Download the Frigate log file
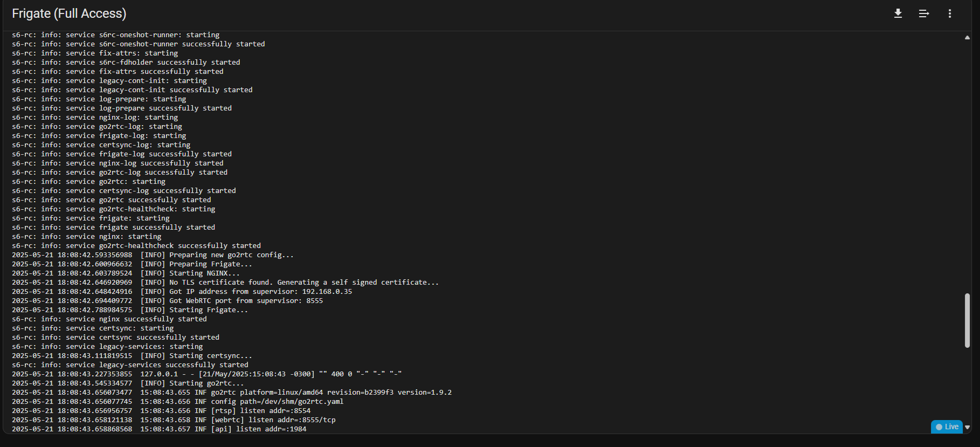The width and height of the screenshot is (980, 447). coord(898,13)
